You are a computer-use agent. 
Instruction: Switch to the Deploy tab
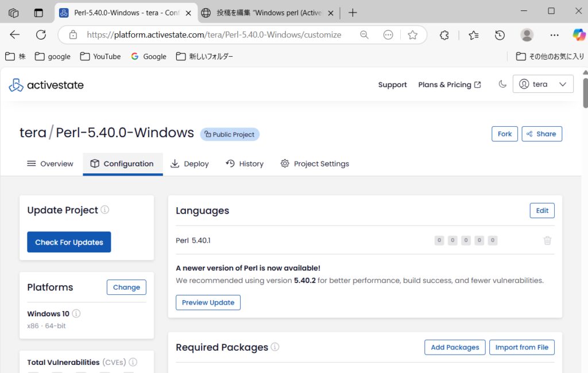(x=189, y=164)
